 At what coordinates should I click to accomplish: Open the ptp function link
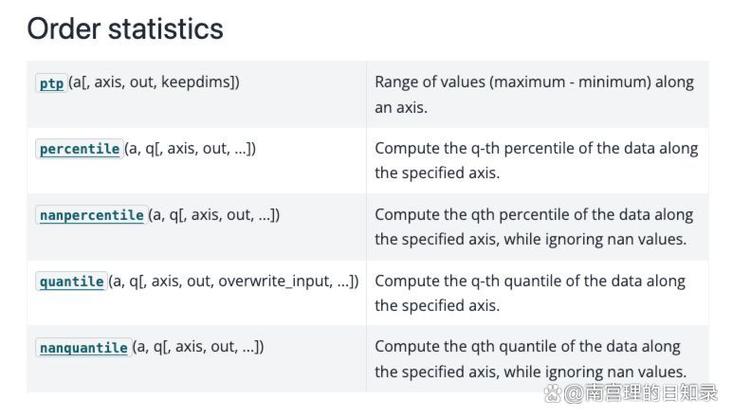click(x=51, y=84)
